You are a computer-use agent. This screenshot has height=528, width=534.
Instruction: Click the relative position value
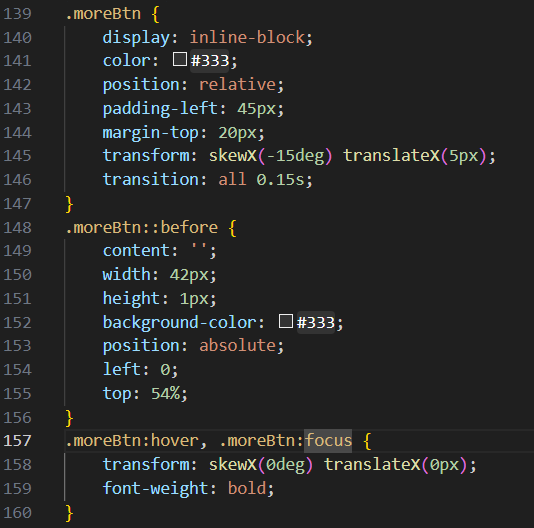point(237,85)
